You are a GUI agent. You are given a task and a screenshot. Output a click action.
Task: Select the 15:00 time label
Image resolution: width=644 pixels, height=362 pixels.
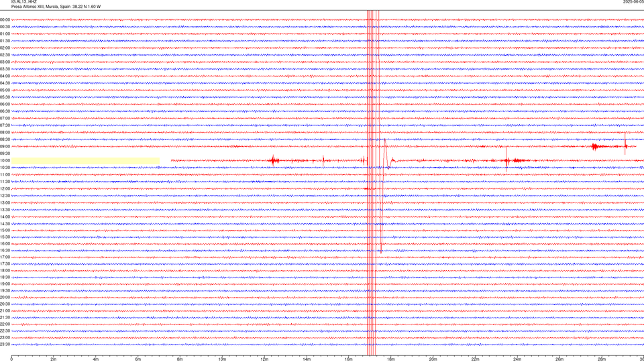point(5,230)
